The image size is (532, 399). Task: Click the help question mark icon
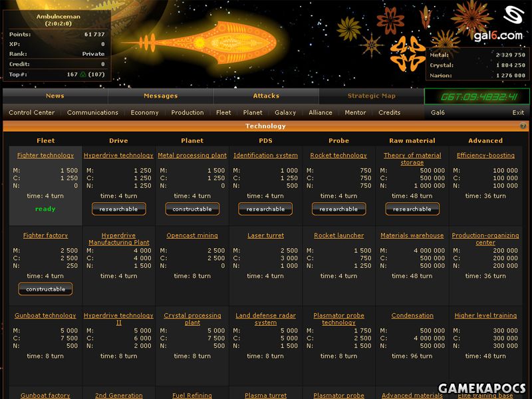pos(523,126)
